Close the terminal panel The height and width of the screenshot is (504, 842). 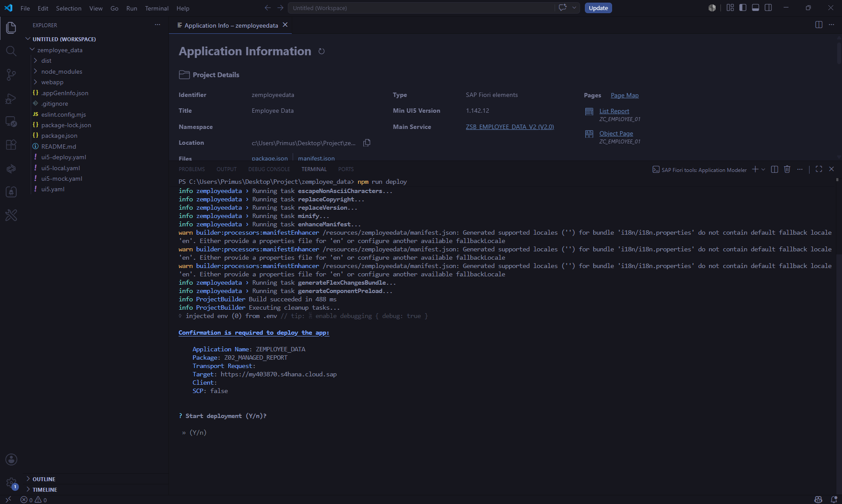(831, 169)
